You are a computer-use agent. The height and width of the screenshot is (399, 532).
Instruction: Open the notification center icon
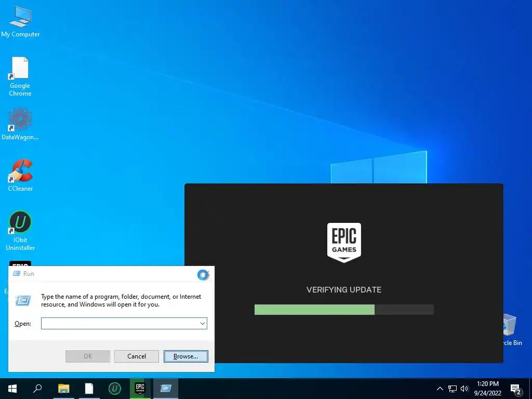point(516,389)
